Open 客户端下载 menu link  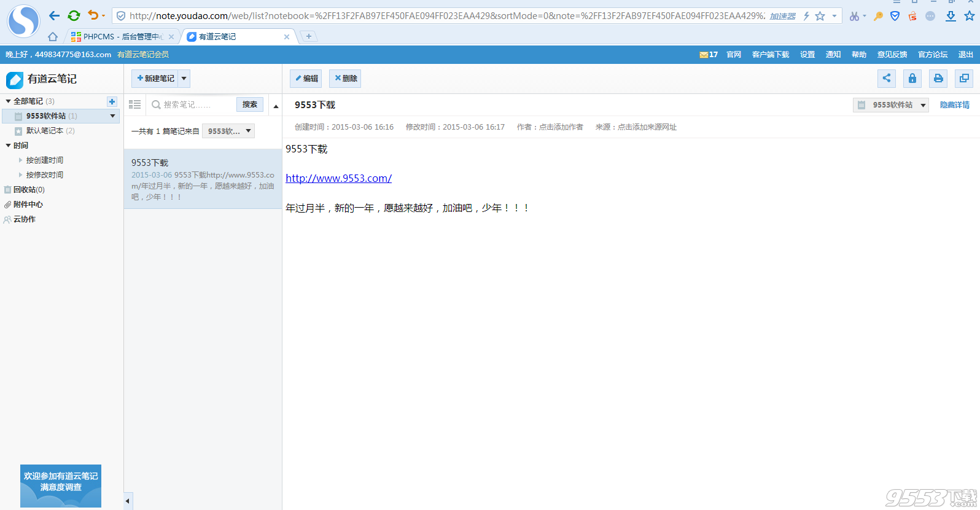771,55
